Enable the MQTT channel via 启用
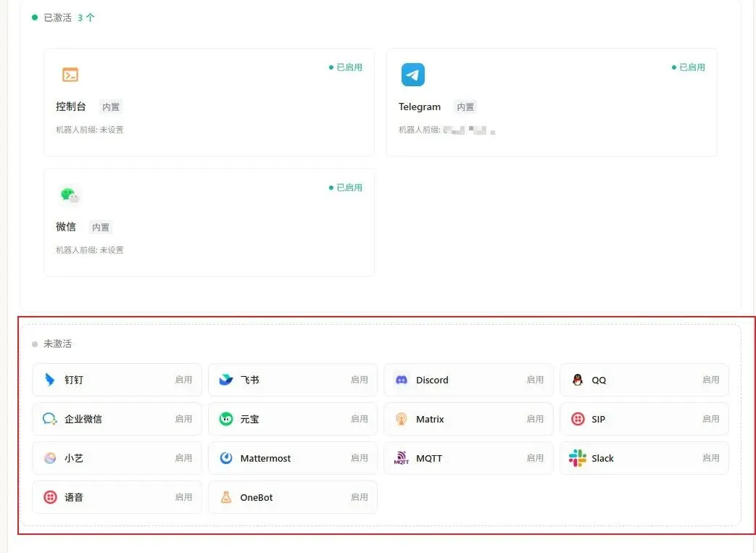756x553 pixels. [x=535, y=458]
